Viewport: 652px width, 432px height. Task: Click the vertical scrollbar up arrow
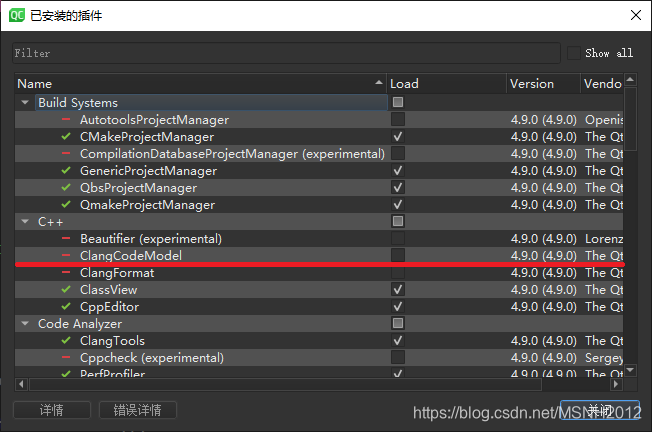tap(630, 79)
